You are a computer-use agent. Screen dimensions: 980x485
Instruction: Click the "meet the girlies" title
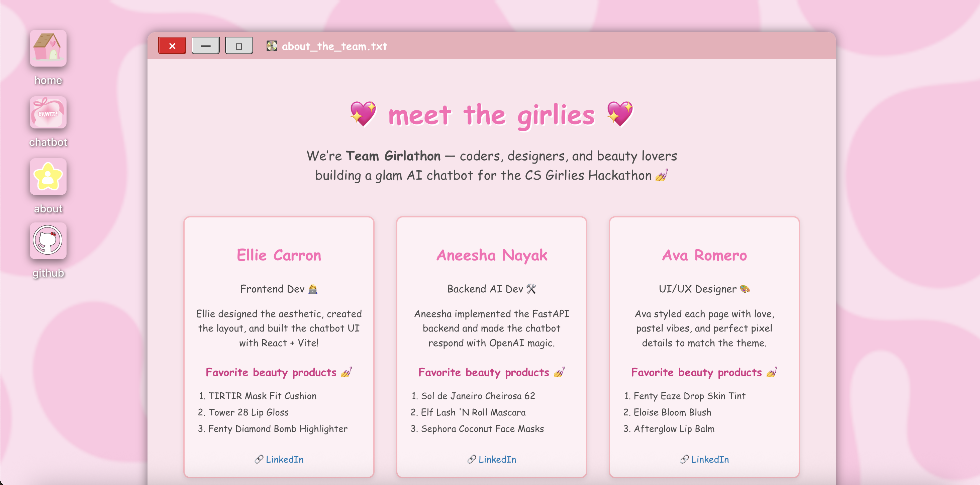[x=491, y=115]
